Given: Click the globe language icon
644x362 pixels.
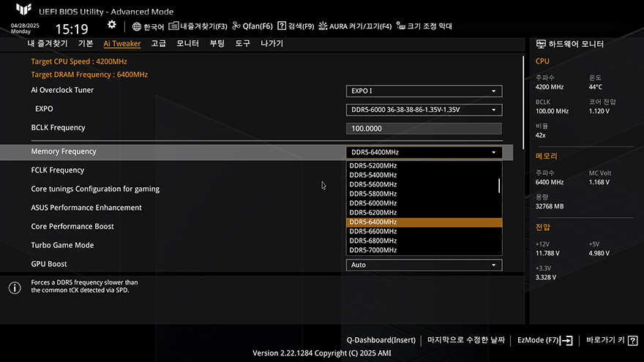Looking at the screenshot, I should point(137,26).
